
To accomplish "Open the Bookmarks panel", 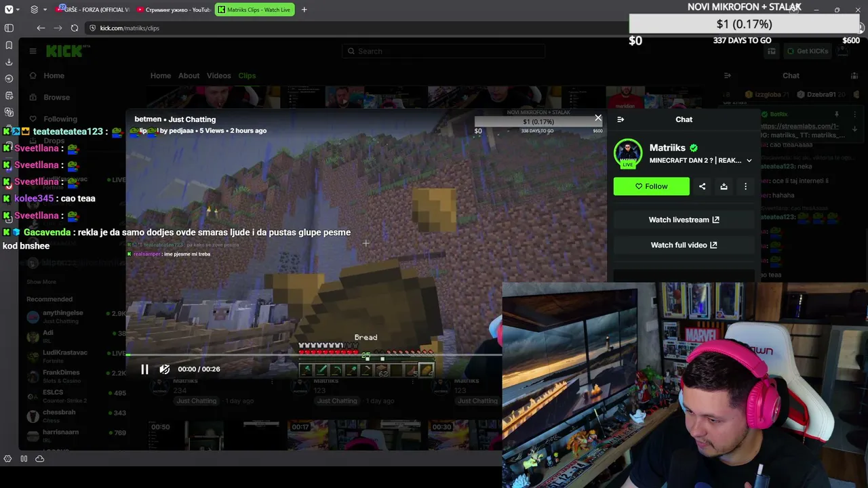I will pos(9,45).
